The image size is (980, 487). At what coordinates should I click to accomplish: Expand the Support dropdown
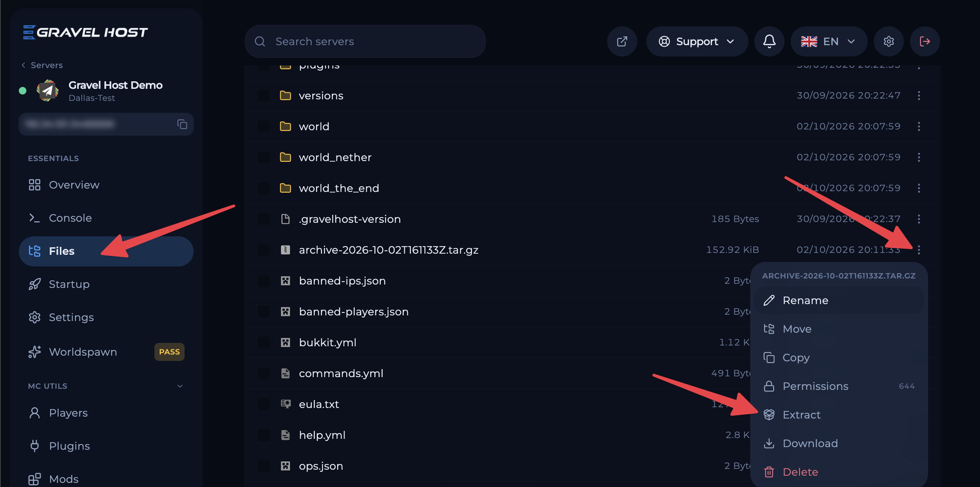coord(697,41)
